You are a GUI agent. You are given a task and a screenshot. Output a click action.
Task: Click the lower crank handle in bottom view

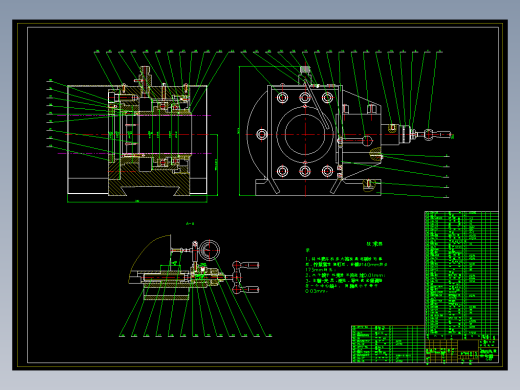pos(246,289)
